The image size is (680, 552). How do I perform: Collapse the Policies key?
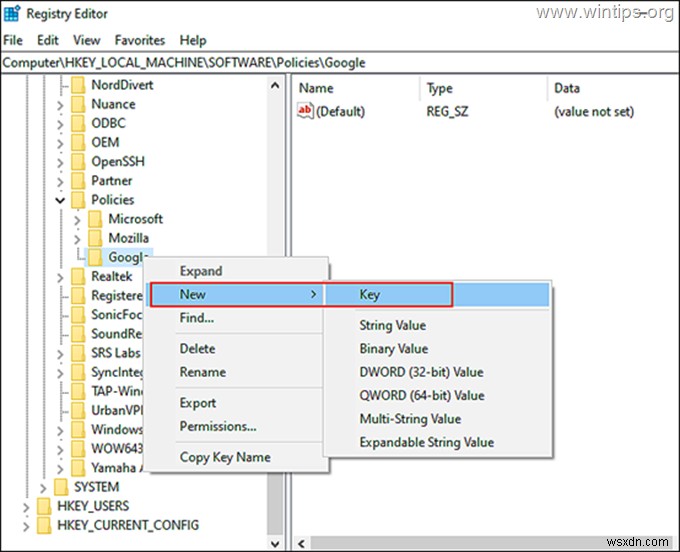[x=60, y=200]
